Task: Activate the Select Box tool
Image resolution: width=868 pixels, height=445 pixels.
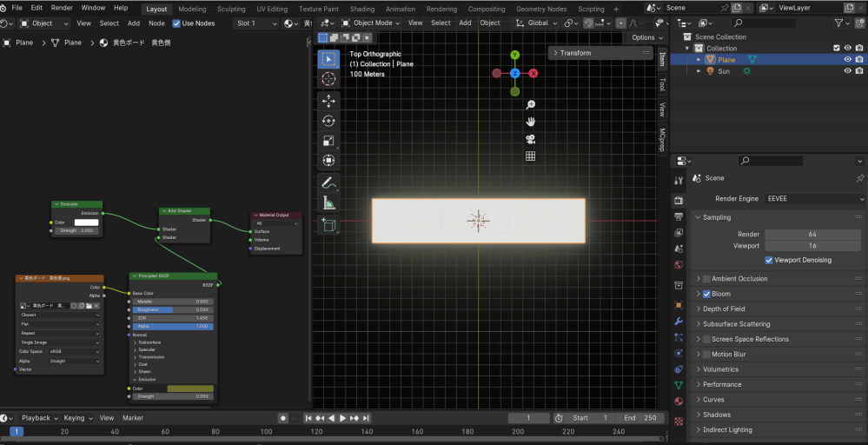Action: [x=328, y=59]
